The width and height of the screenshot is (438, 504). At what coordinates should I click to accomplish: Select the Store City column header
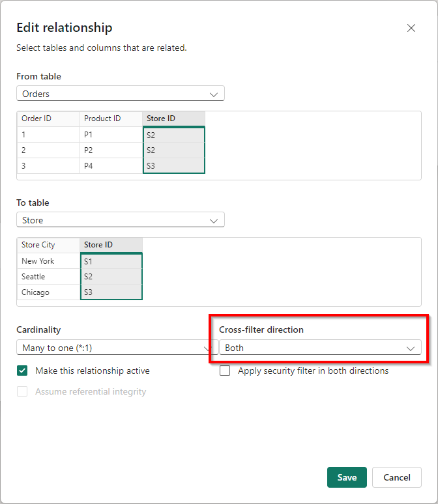coord(48,245)
